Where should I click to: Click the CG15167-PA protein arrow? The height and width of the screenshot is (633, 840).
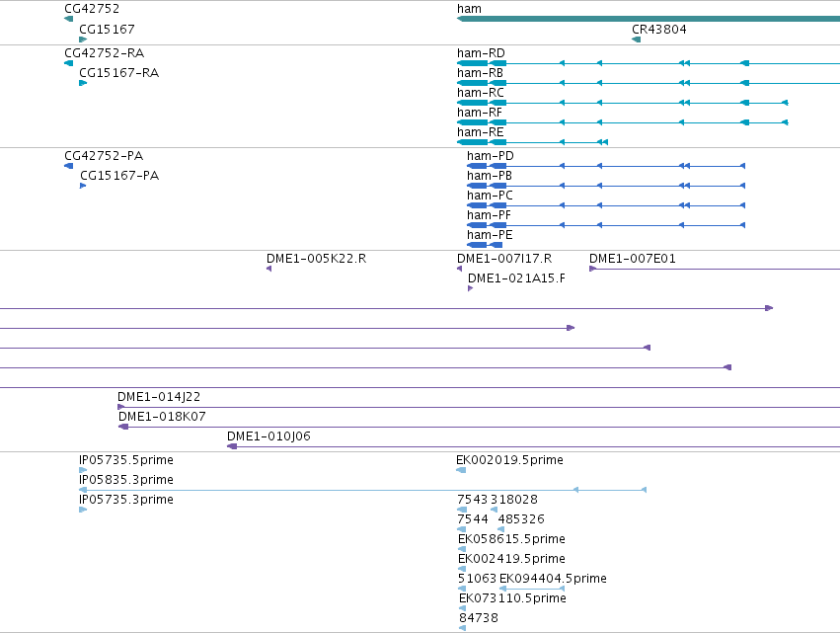(83, 186)
